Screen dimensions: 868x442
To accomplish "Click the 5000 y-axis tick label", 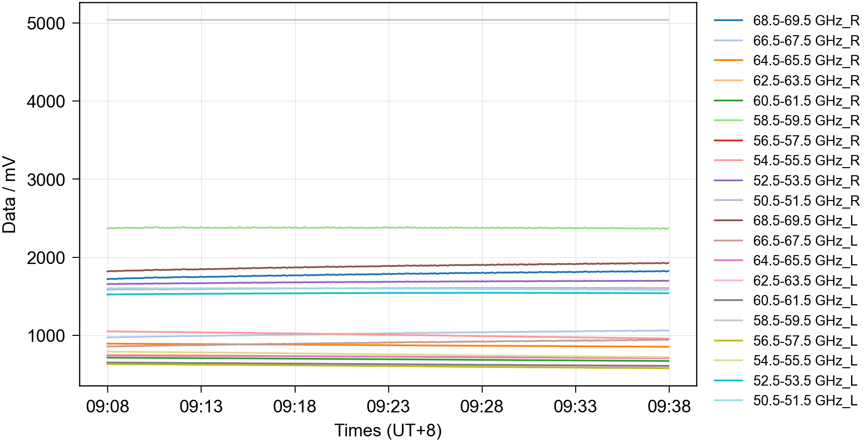I will (x=46, y=23).
